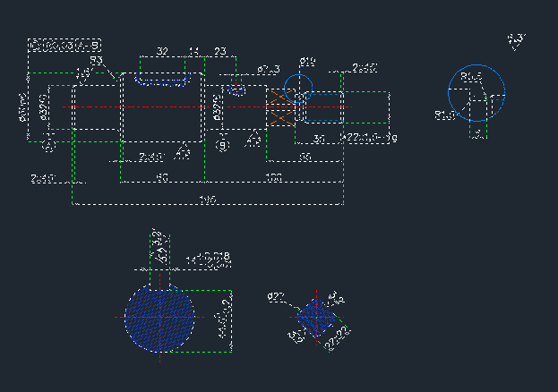
Task: Click the small blue detail circle on shaft
Action: [298, 89]
